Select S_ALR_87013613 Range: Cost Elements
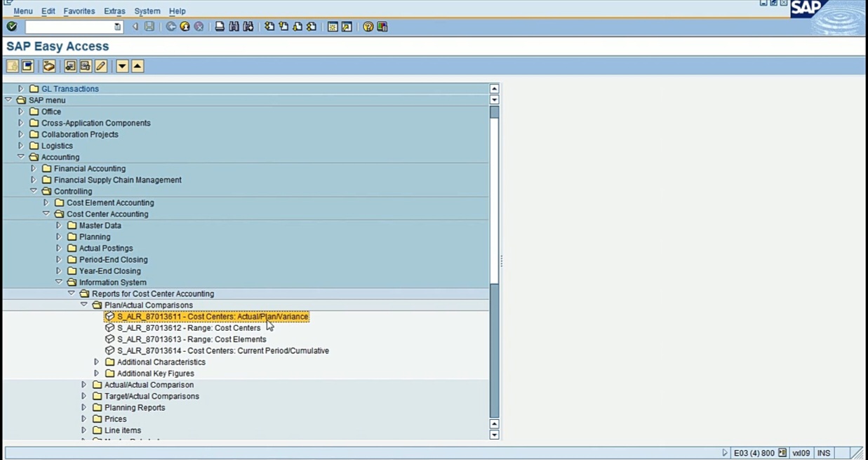The height and width of the screenshot is (460, 868). click(x=192, y=339)
